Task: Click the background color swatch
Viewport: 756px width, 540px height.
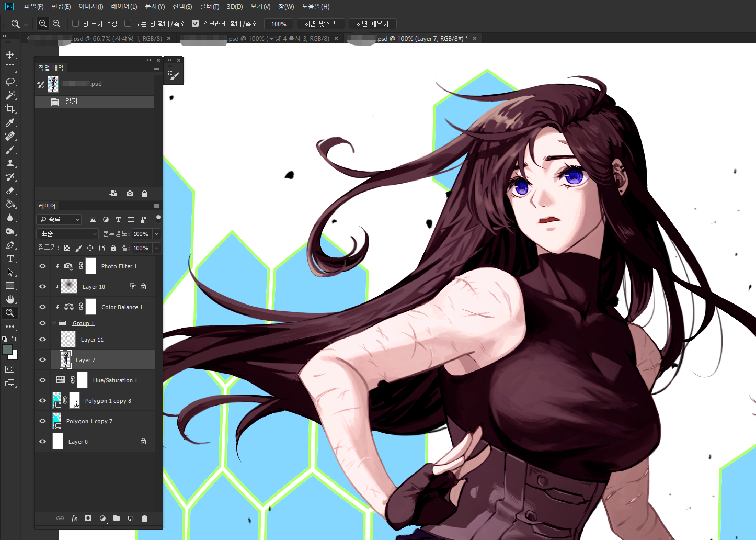Action: tap(14, 356)
